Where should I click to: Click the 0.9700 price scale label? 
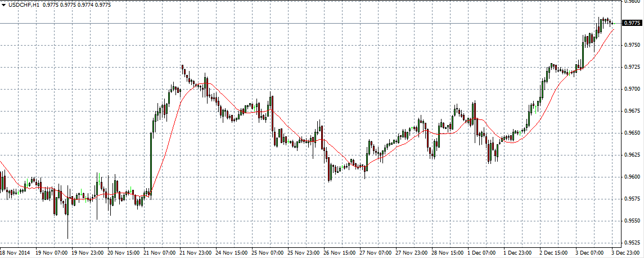[632, 89]
